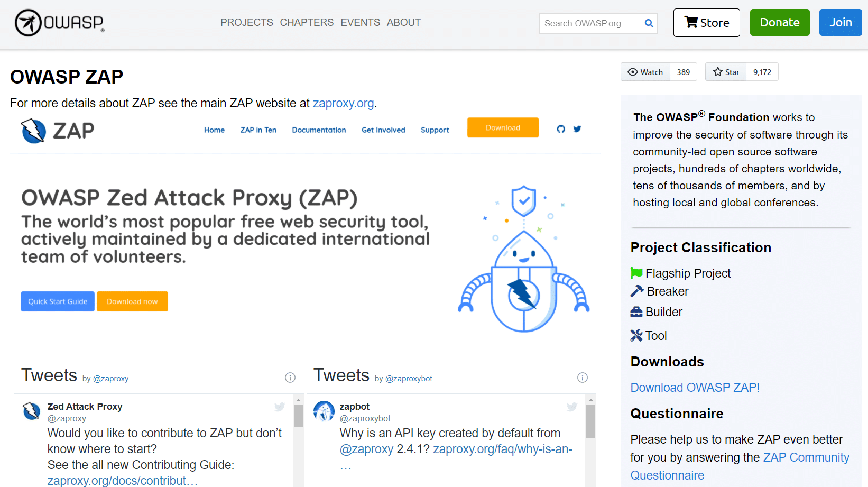Viewport: 868px width, 487px height.
Task: Open @zaproxy Tweets header link
Action: (110, 379)
